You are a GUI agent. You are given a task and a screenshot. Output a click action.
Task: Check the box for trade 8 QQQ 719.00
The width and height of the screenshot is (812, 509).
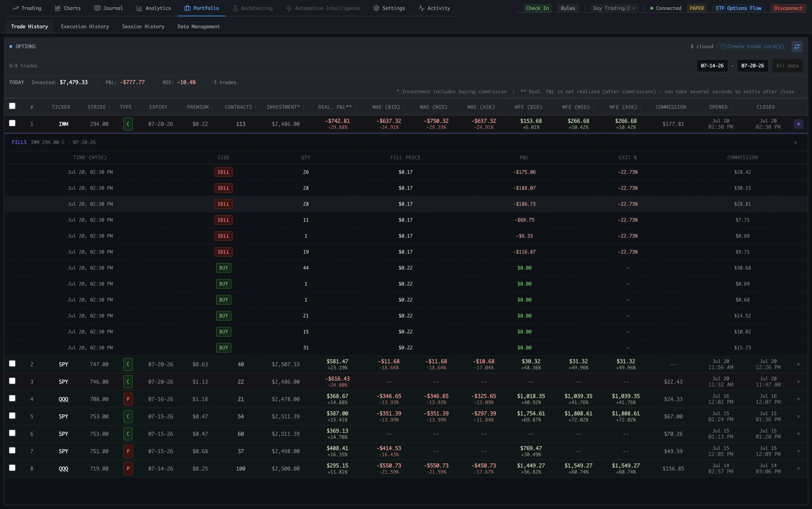(12, 468)
